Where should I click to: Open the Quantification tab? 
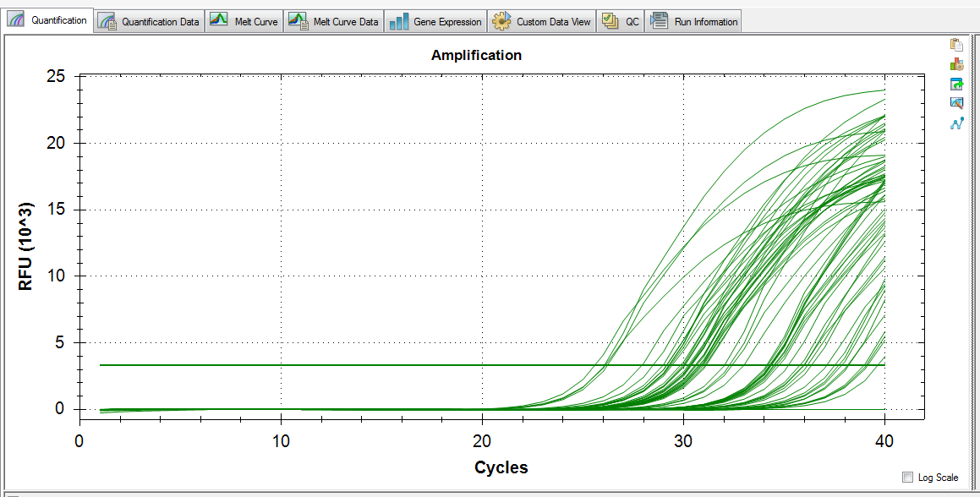click(x=48, y=20)
